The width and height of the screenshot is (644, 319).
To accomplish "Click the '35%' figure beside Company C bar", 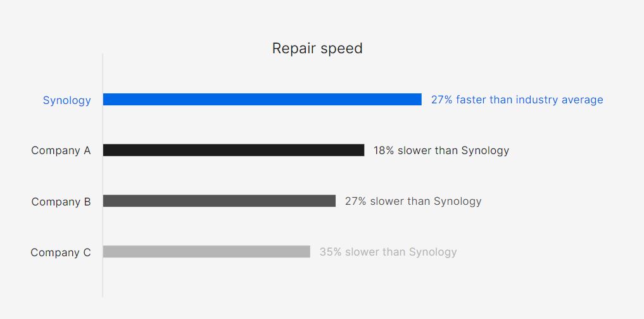I will pyautogui.click(x=331, y=252).
